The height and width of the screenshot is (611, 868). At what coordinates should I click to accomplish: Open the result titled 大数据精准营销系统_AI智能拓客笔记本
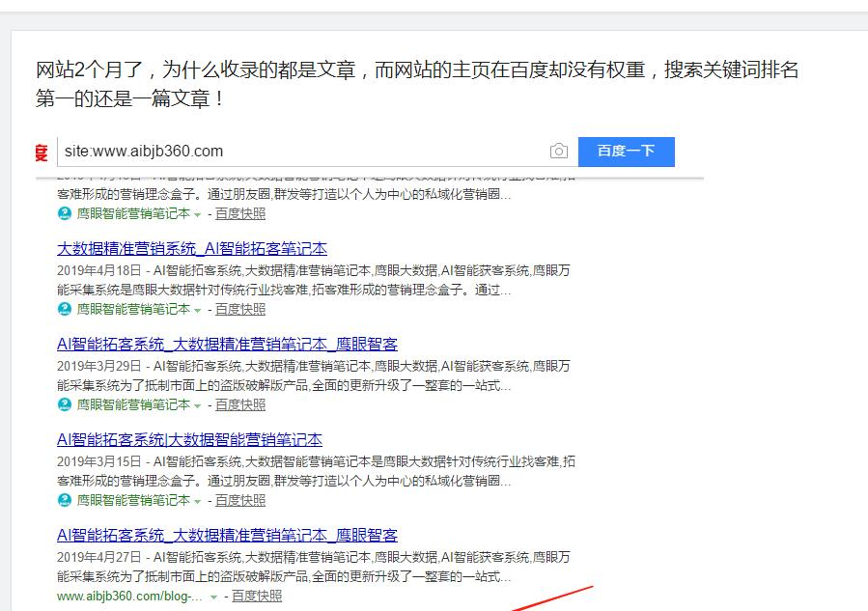(191, 248)
